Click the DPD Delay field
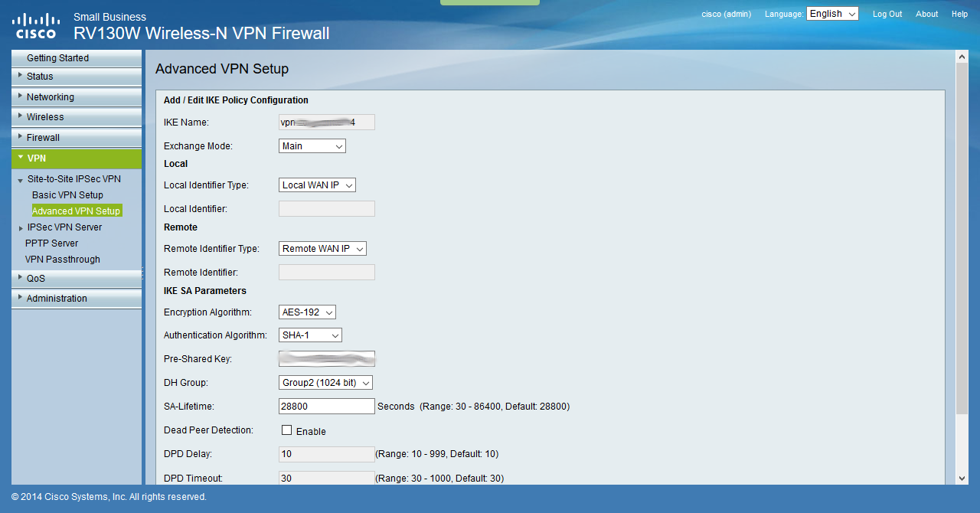Screen dimensions: 980x513 coord(327,454)
